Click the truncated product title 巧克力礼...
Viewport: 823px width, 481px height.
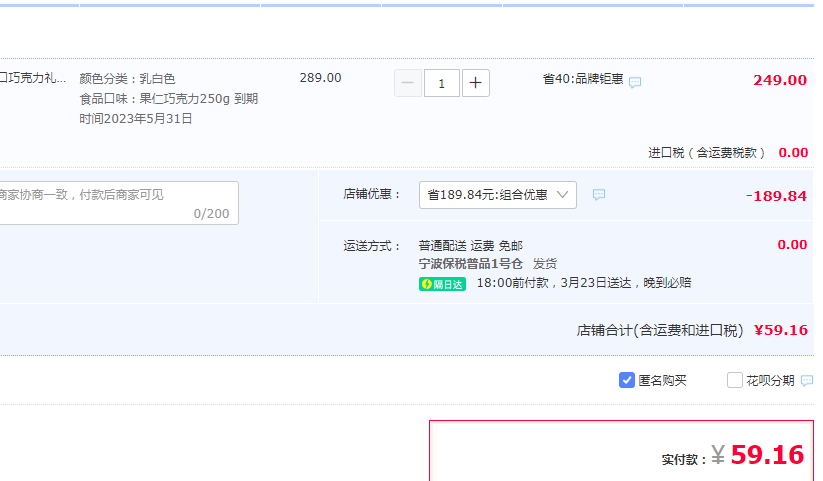[x=33, y=78]
